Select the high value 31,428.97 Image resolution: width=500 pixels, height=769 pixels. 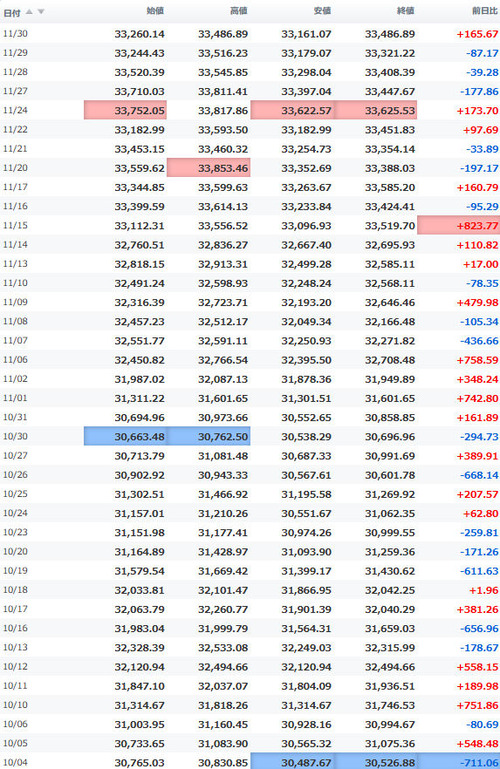pos(223,552)
